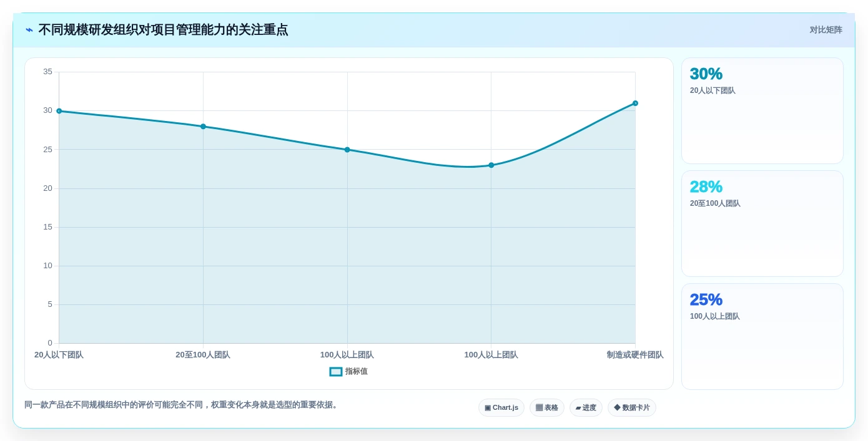Click the chart title 不同规模研发组织对项目管理能力的关注重点
The width and height of the screenshot is (868, 441).
[x=164, y=30]
